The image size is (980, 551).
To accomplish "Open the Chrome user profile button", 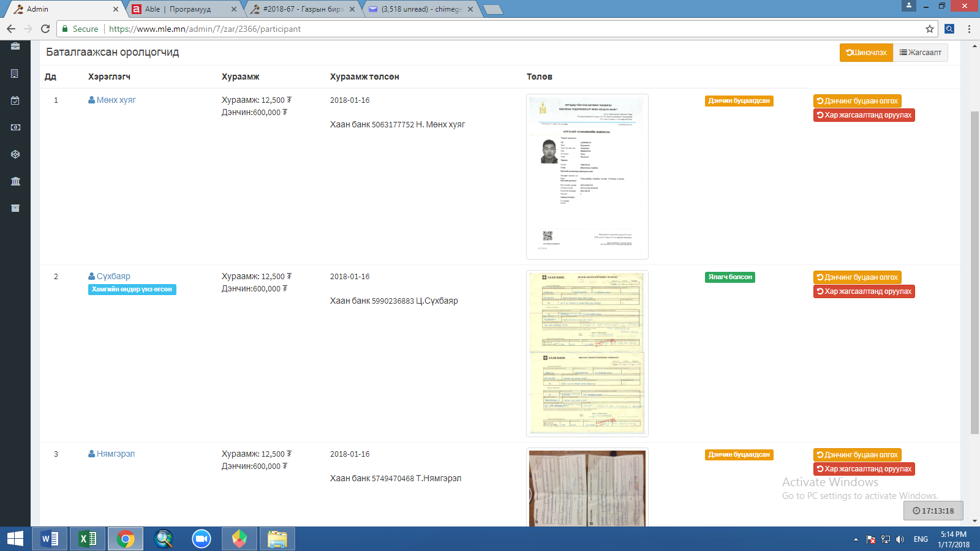I will pos(909,6).
